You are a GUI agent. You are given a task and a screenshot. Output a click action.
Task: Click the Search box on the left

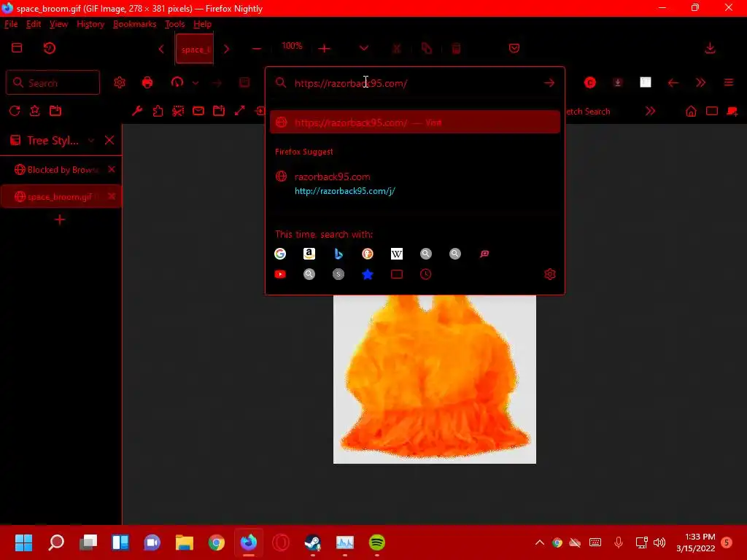(53, 83)
